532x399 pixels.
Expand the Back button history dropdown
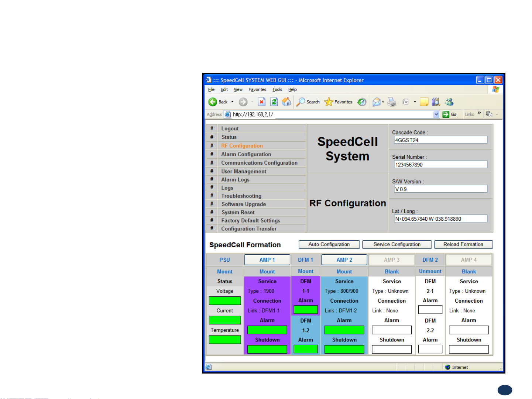point(232,102)
